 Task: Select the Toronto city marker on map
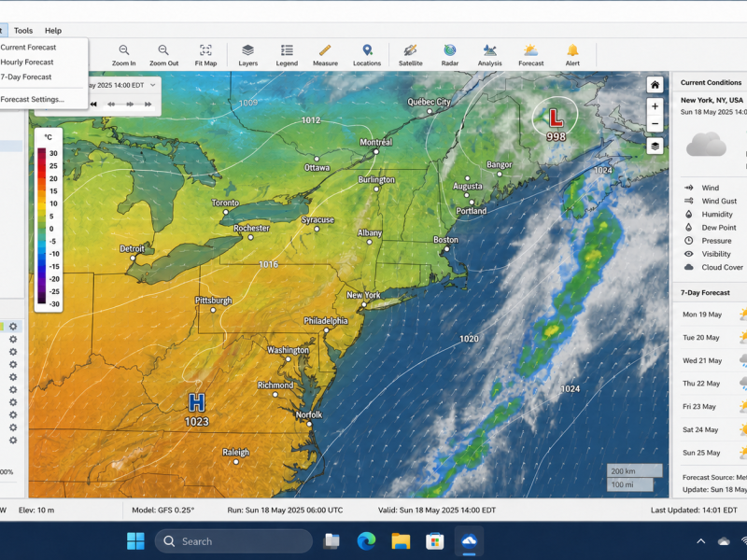(x=226, y=212)
